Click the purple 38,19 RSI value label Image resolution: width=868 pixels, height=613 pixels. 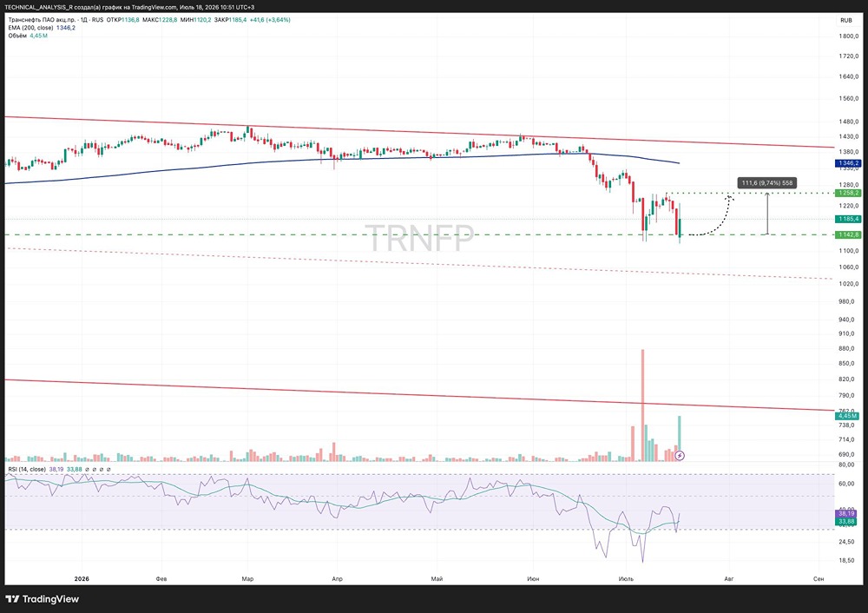[846, 514]
